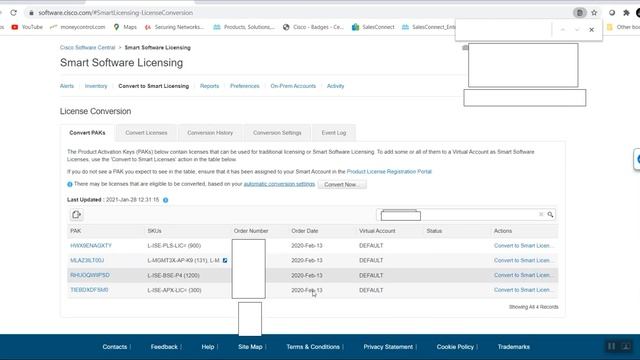The image size is (640, 360).
Task: Convert to Smart Licenses for L-ISE-BSE-P4 row
Action: [x=524, y=275]
